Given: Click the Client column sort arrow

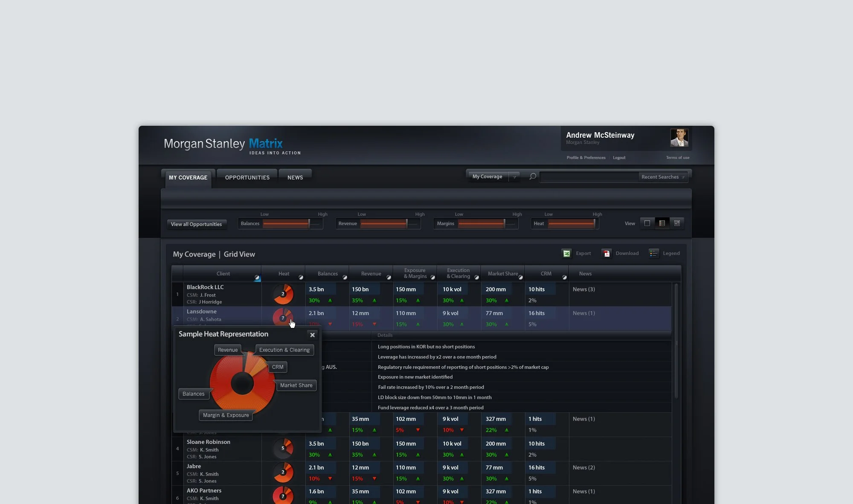Looking at the screenshot, I should [257, 278].
